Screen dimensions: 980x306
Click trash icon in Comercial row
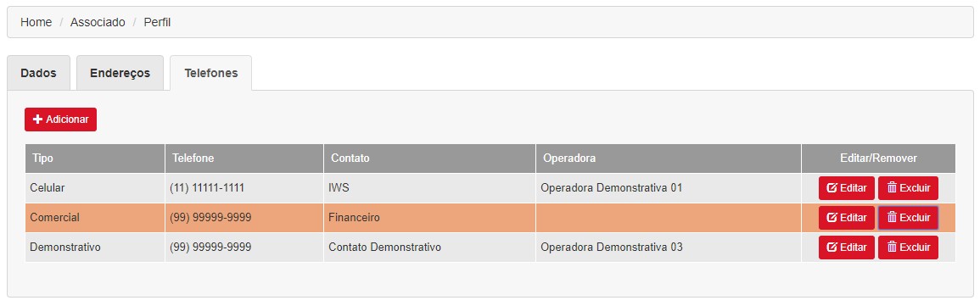(x=892, y=217)
